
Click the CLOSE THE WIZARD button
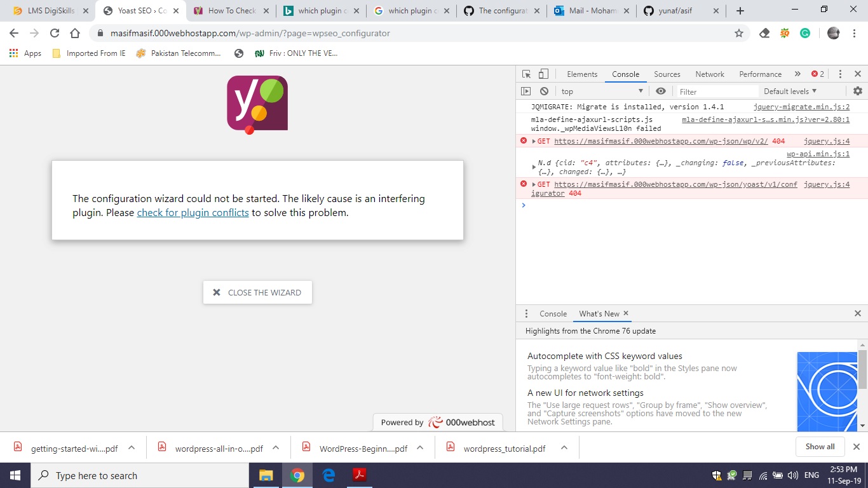[257, 292]
